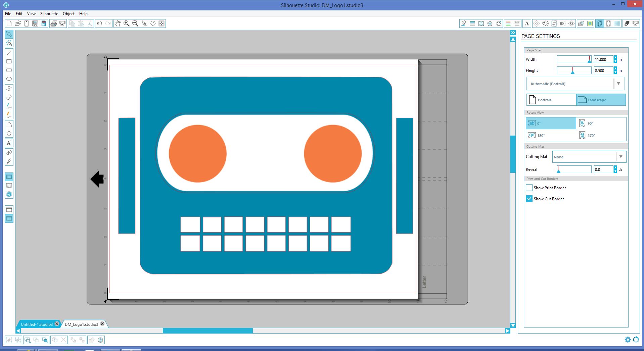
Task: Undo the last action
Action: click(x=99, y=23)
